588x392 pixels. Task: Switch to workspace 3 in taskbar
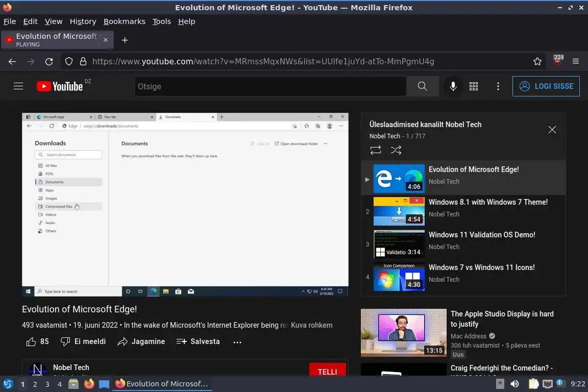click(47, 384)
